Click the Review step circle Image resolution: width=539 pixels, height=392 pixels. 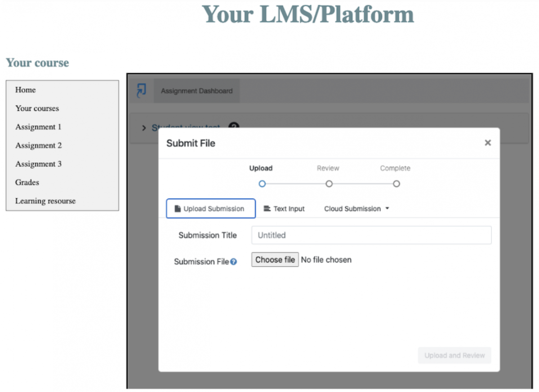(329, 184)
